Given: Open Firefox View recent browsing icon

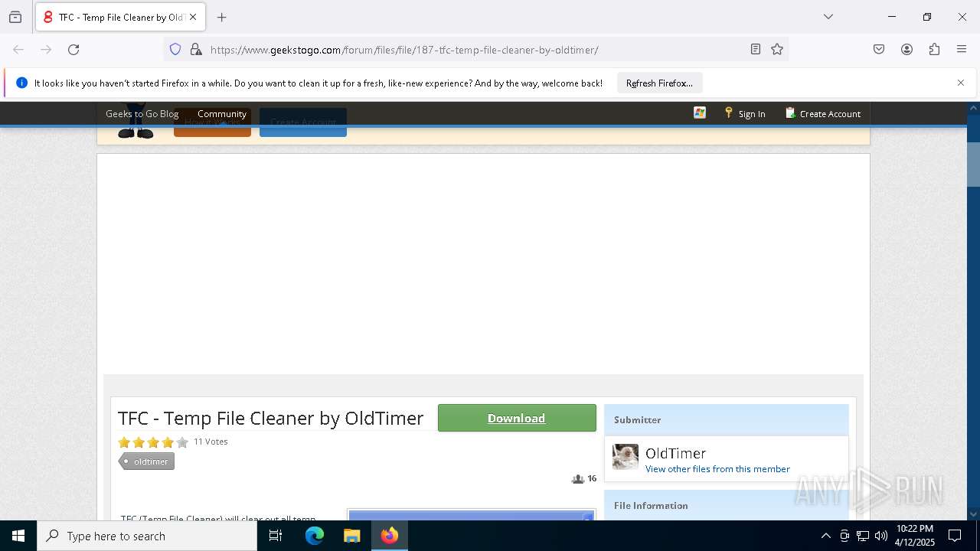Looking at the screenshot, I should click(15, 17).
